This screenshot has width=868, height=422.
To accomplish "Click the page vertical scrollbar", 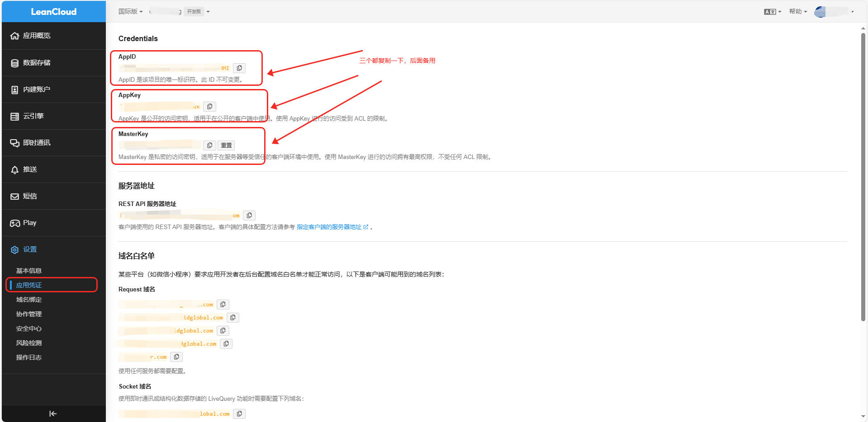I will tap(863, 176).
